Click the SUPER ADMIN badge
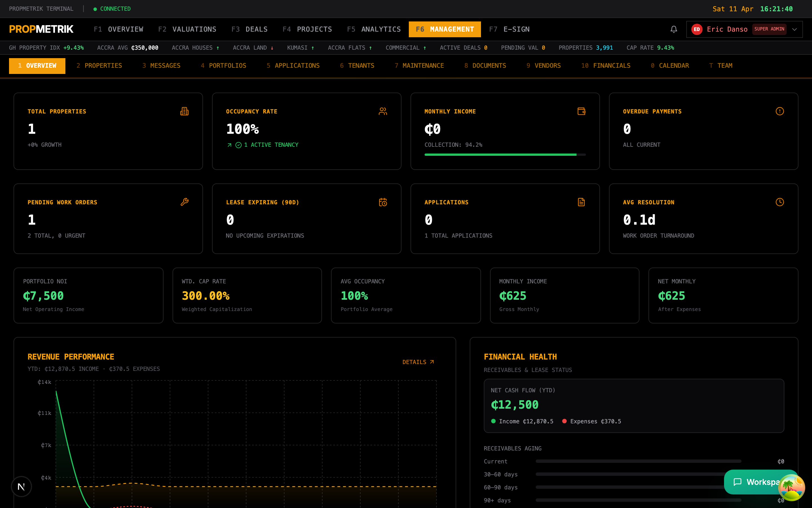The height and width of the screenshot is (508, 812). tap(769, 29)
